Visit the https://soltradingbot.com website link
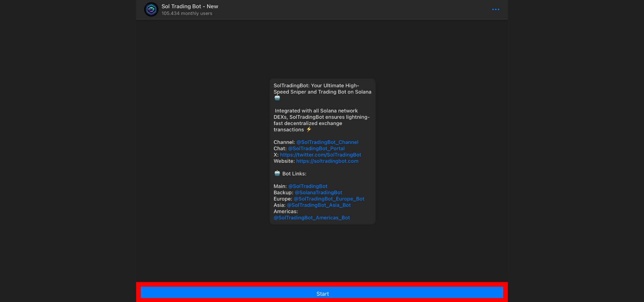 [327, 161]
